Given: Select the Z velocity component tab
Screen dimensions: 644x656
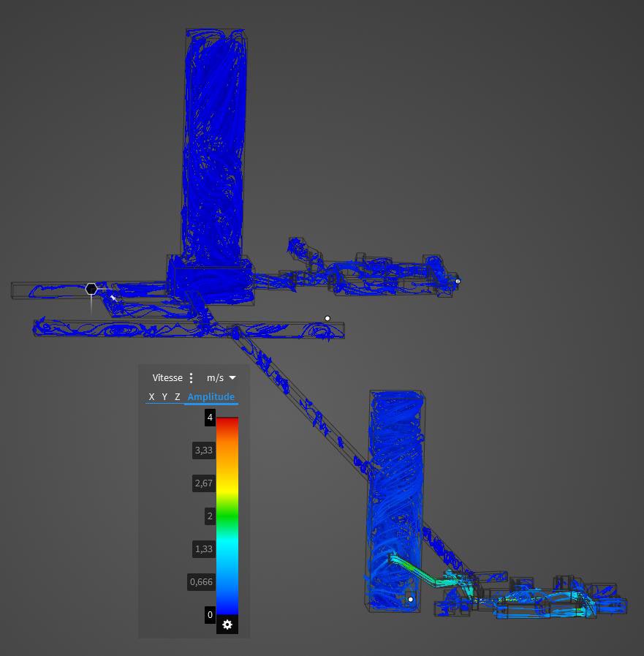Looking at the screenshot, I should 177,397.
